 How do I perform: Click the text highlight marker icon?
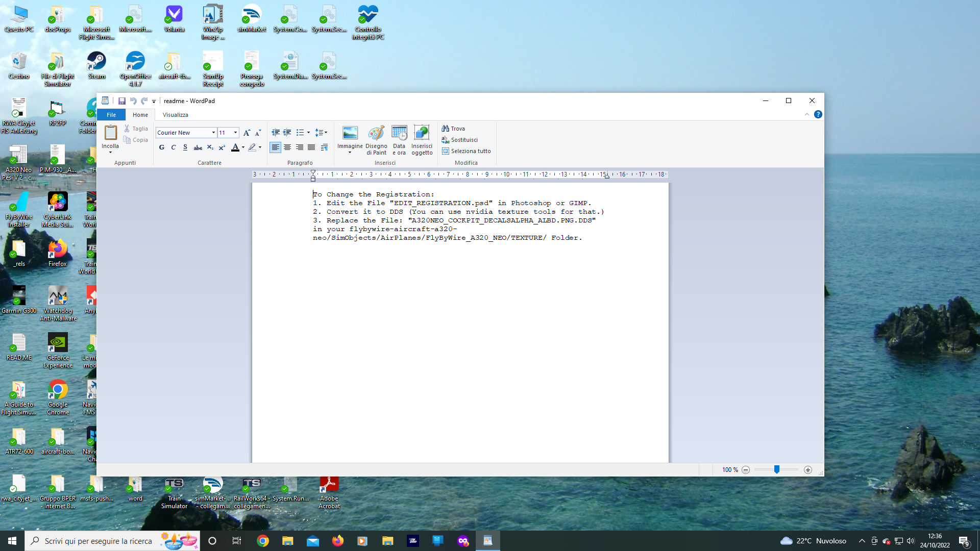click(252, 147)
